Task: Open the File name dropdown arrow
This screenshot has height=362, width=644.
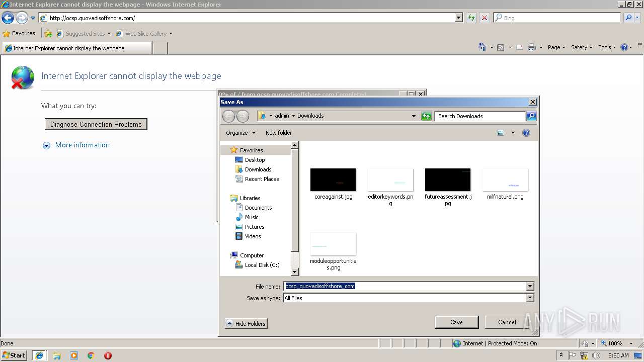Action: [x=530, y=287]
